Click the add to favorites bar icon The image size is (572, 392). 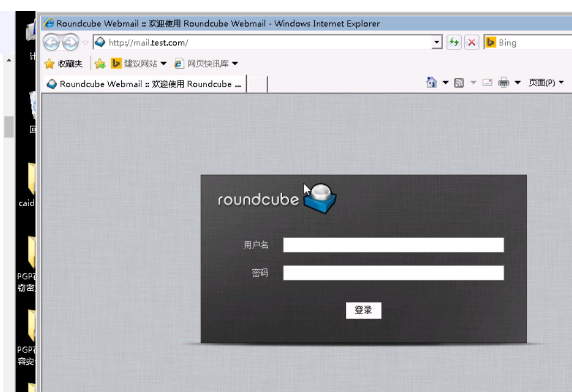(100, 64)
